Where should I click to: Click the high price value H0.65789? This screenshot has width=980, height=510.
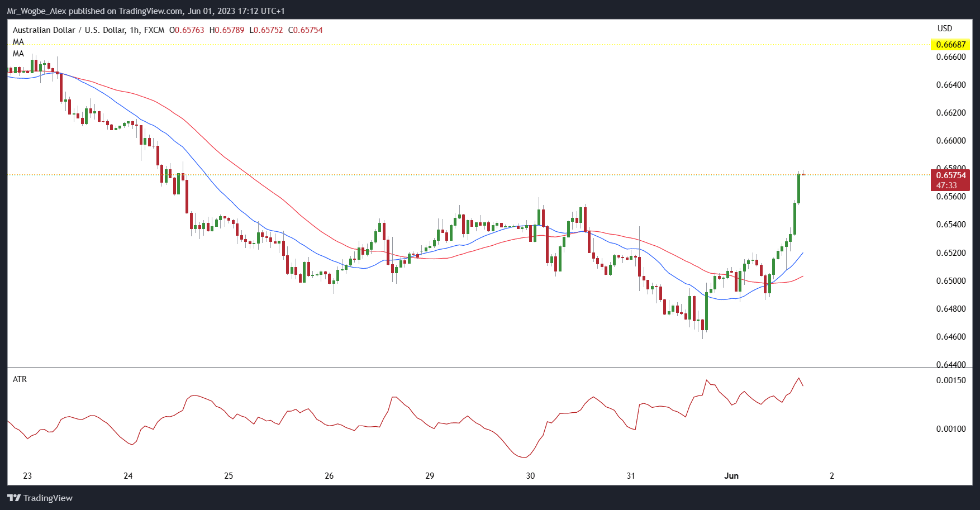tap(227, 30)
